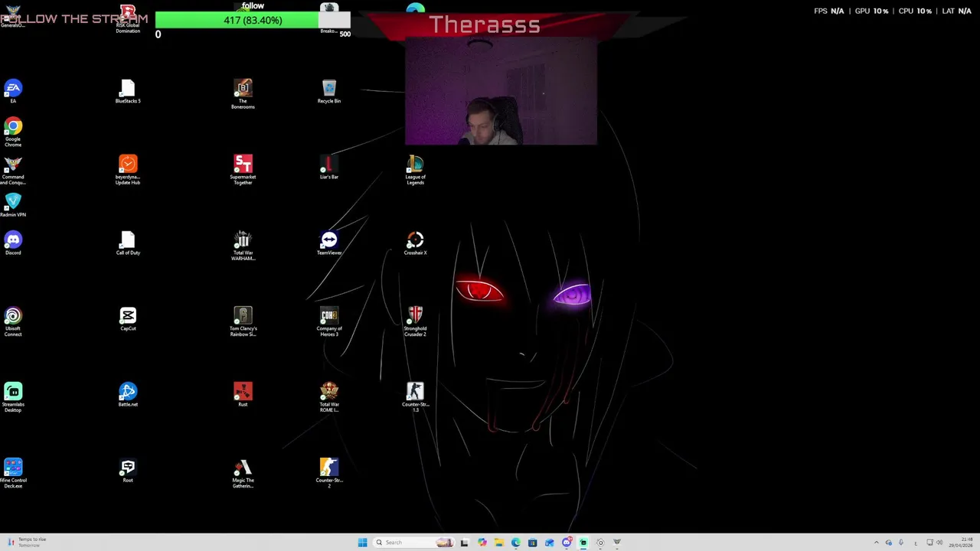Select the Call of Duty desktop file
Viewport: 980px width, 551px height.
click(x=128, y=243)
